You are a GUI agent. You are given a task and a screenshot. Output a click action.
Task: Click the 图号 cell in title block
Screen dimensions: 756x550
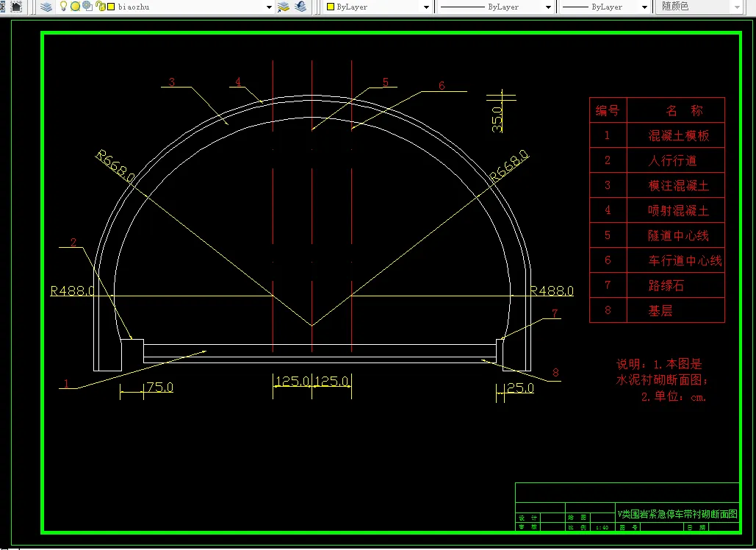pos(629,528)
